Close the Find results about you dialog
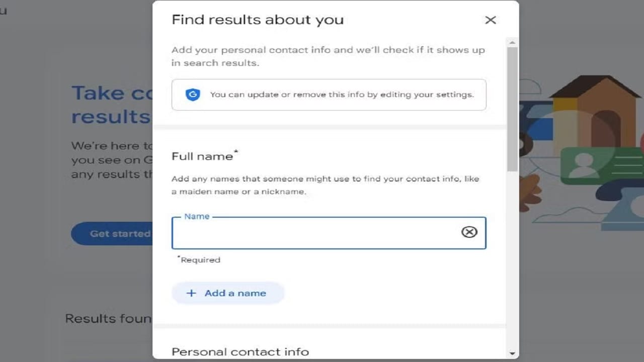The height and width of the screenshot is (362, 644). [490, 20]
